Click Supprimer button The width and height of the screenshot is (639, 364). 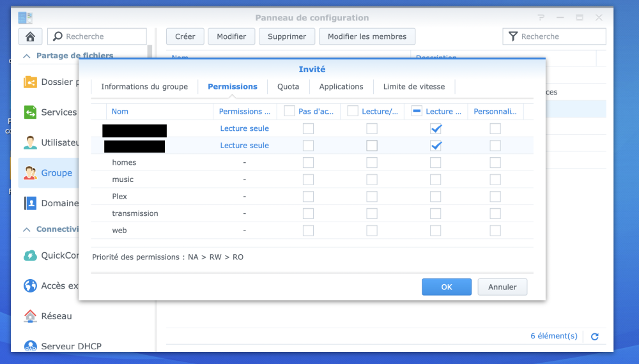(x=287, y=36)
